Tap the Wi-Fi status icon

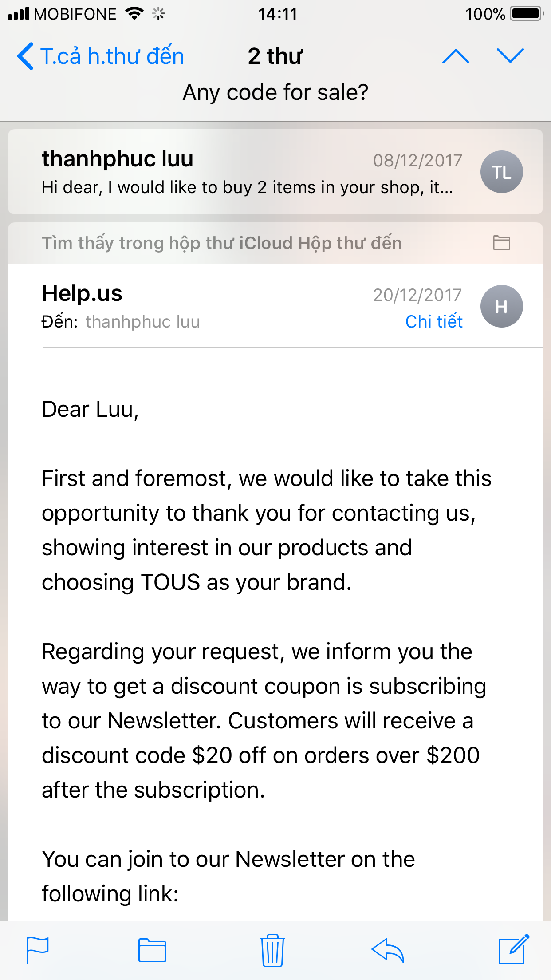point(134,14)
